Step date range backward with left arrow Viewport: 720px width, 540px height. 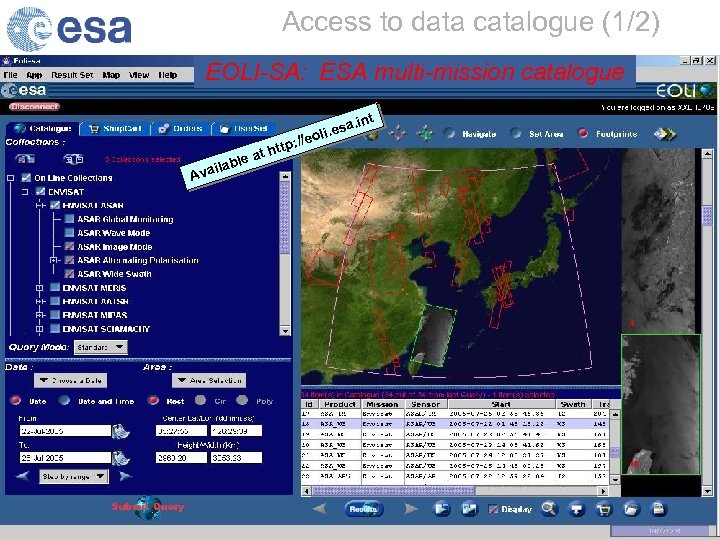click(x=22, y=476)
